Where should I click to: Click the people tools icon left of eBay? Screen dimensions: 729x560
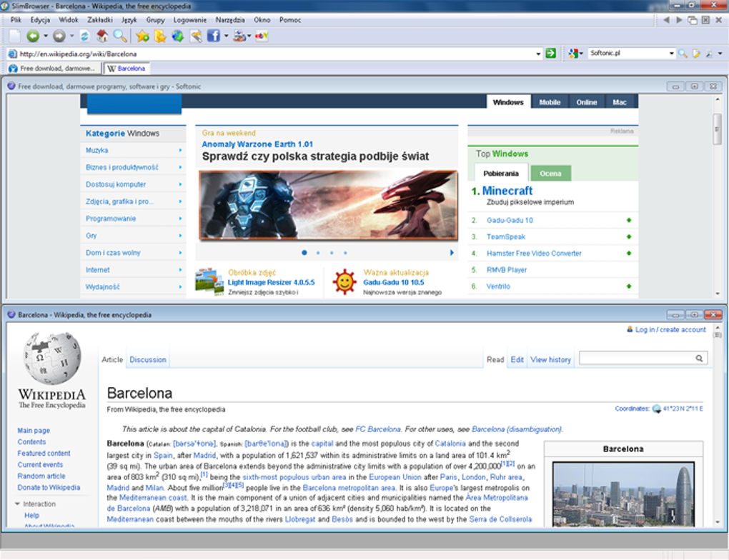[x=239, y=36]
